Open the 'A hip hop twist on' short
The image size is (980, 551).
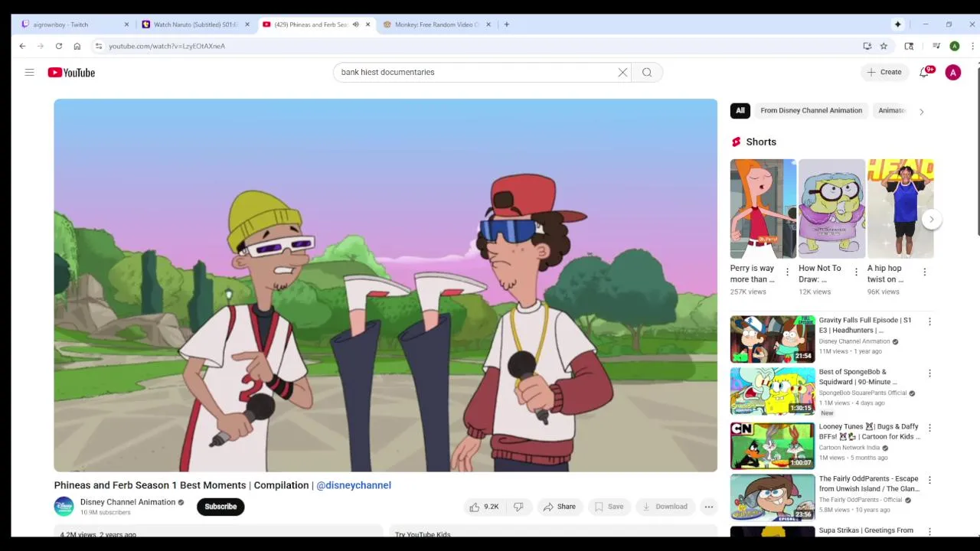900,209
